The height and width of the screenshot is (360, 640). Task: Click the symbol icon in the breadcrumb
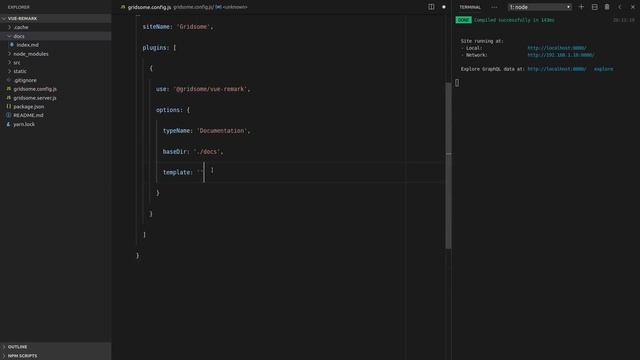click(218, 7)
